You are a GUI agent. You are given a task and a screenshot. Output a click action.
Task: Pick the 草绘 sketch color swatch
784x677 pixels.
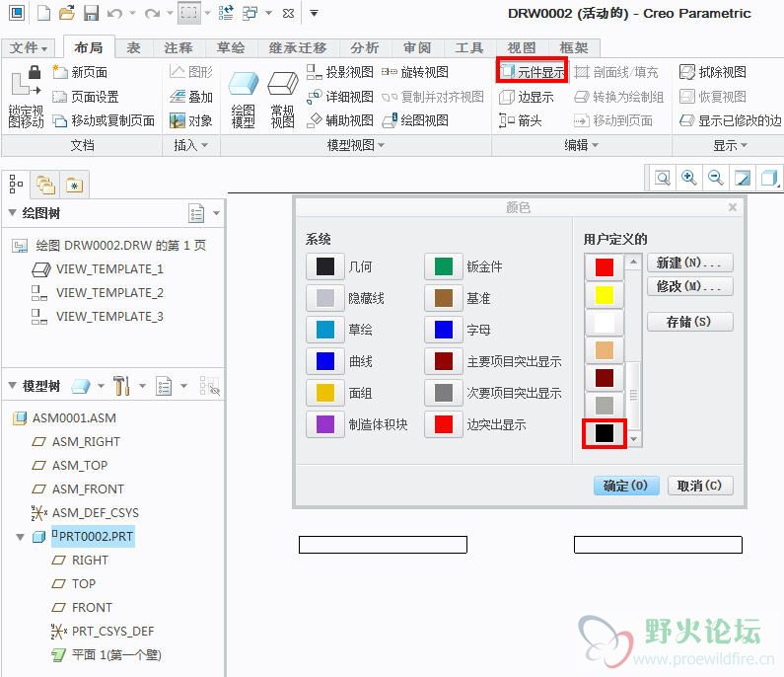325,330
